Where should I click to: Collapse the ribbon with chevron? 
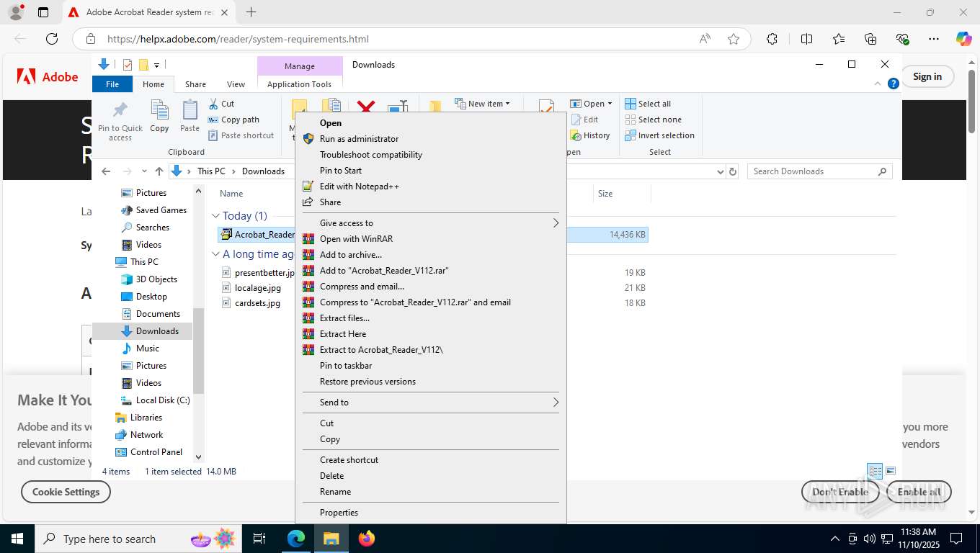pos(878,84)
